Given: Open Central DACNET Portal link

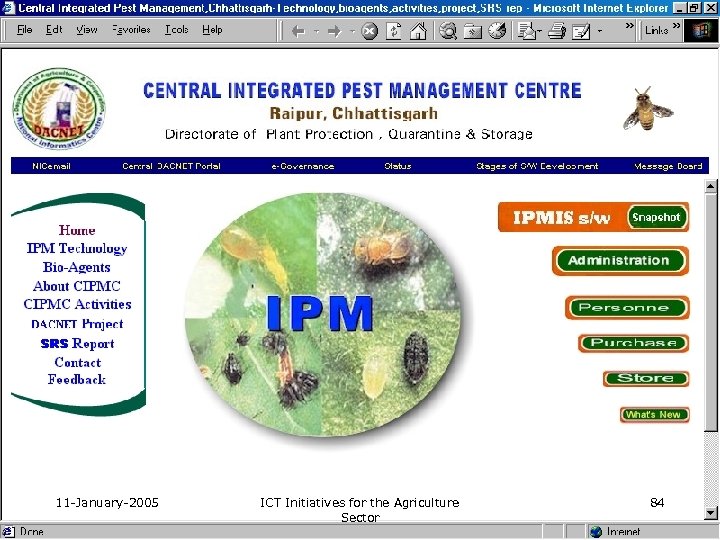Looking at the screenshot, I should click(x=171, y=166).
